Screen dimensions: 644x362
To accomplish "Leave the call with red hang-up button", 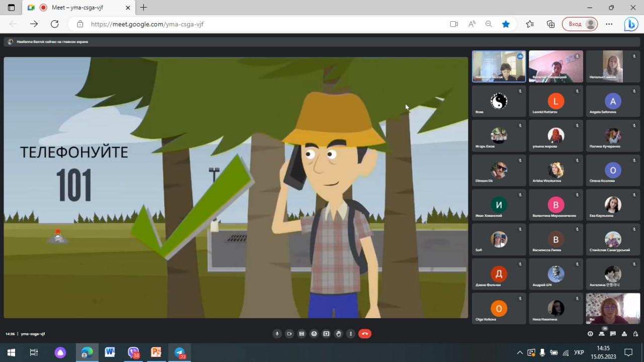I will 365,334.
